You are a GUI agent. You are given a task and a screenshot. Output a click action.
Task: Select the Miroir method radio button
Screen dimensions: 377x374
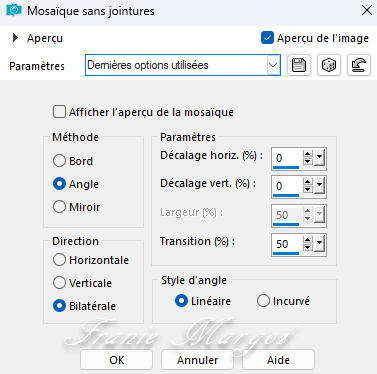click(x=59, y=207)
